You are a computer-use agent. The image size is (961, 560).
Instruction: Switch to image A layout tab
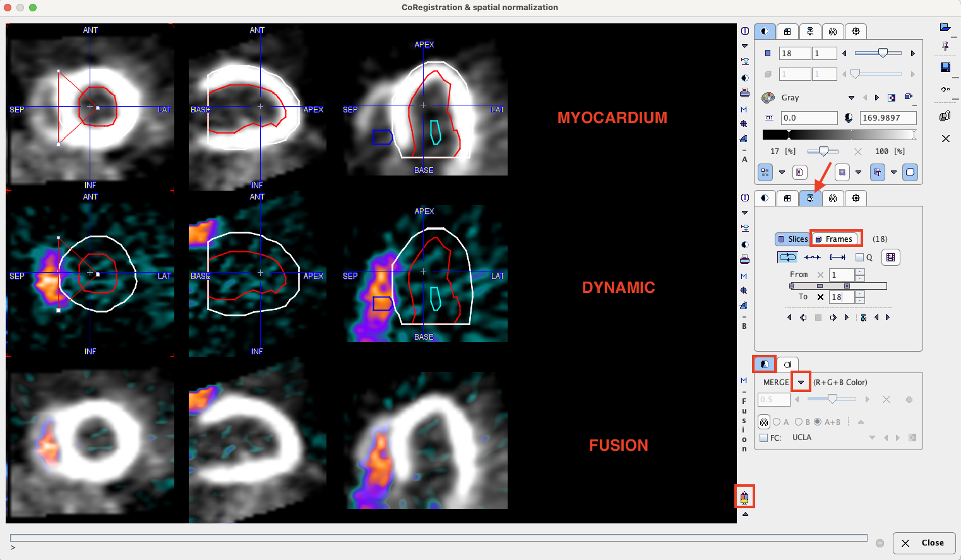click(787, 32)
